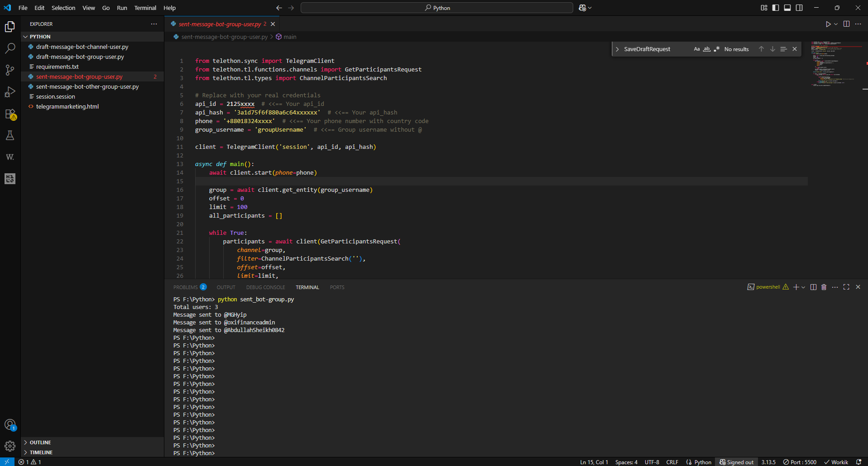Viewport: 868px width, 466px height.
Task: Toggle Match Case in find widget
Action: [x=697, y=49]
